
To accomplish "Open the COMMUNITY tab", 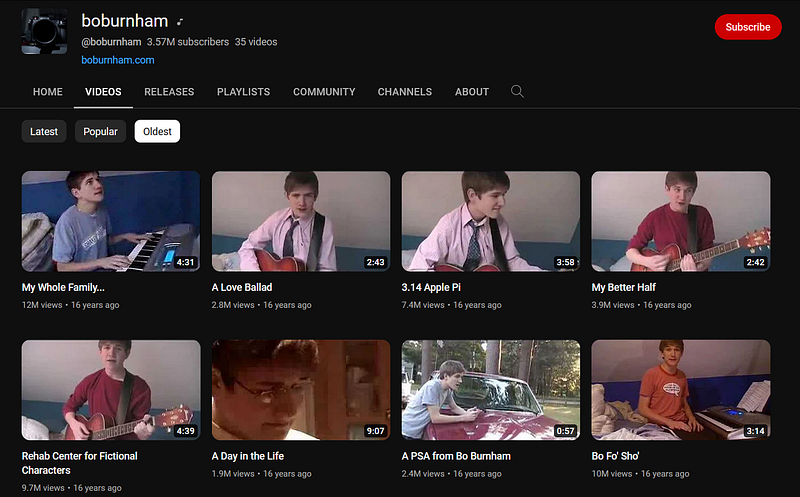I will (324, 92).
